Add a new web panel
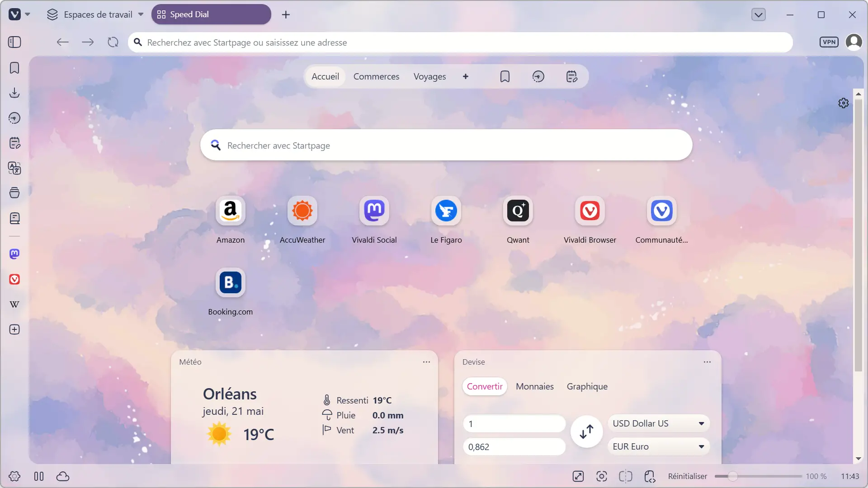This screenshot has height=488, width=868. coord(14,329)
